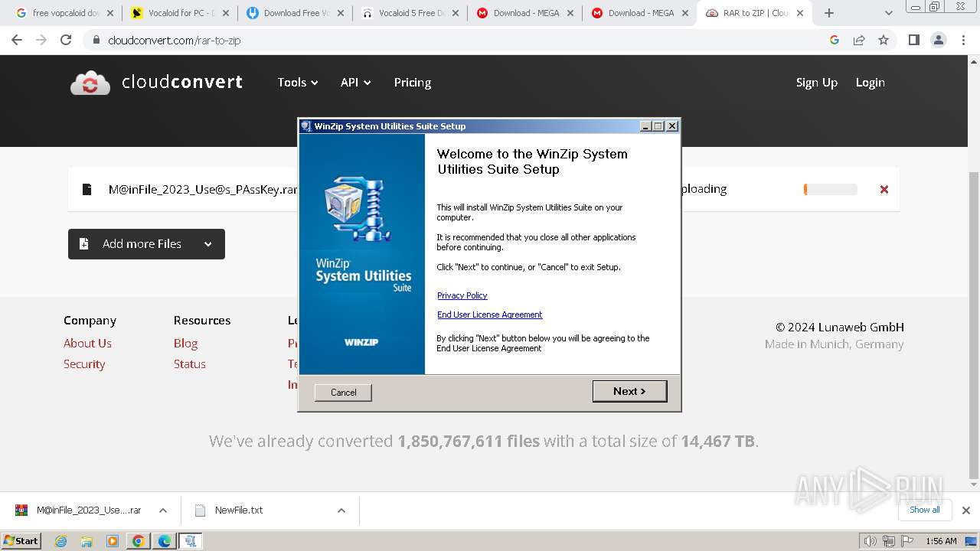Open Chrome from taskbar

[x=139, y=541]
